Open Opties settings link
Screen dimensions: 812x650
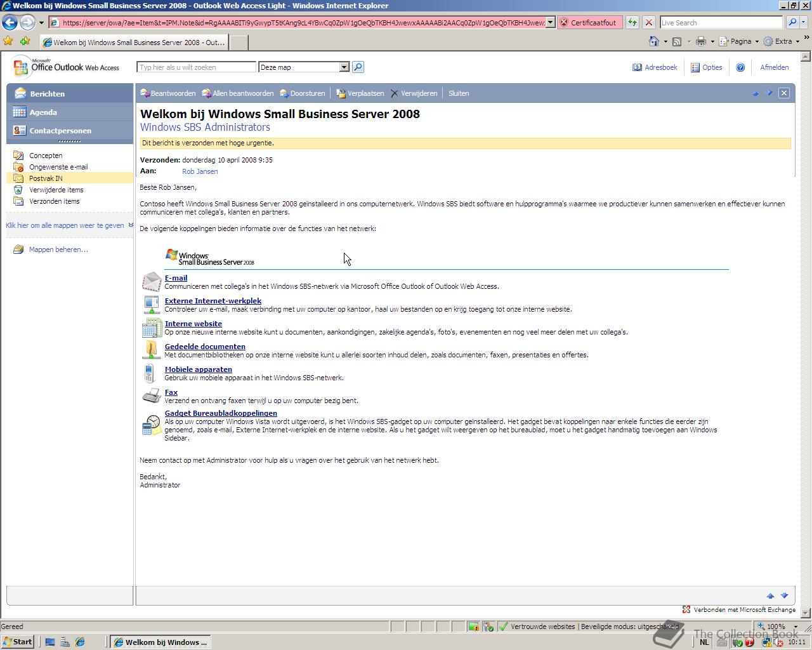tap(707, 67)
